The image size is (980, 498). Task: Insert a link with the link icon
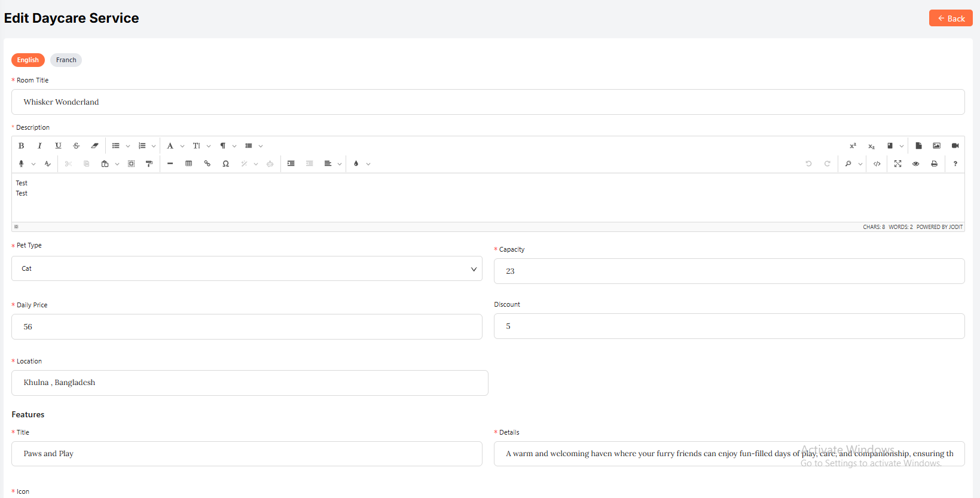point(207,164)
